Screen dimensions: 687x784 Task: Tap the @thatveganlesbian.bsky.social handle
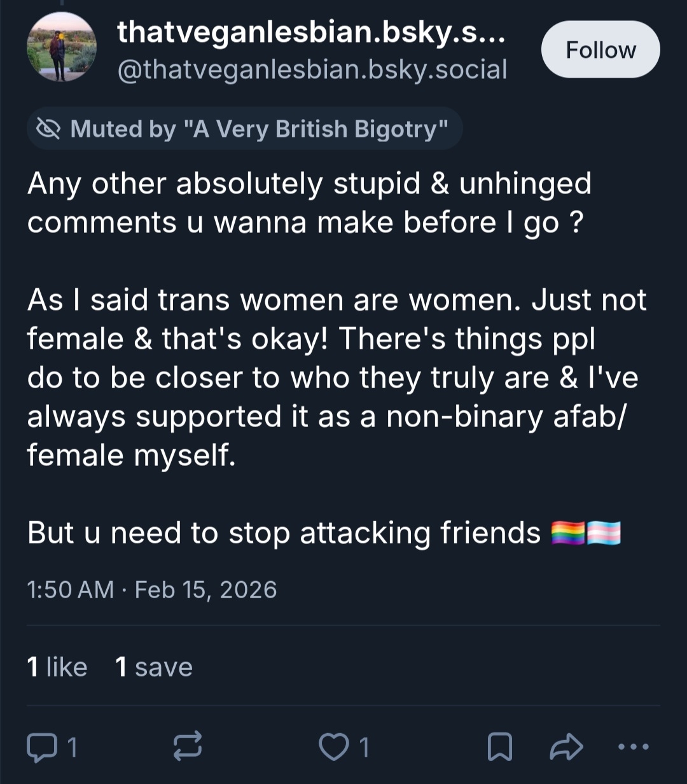[x=312, y=69]
